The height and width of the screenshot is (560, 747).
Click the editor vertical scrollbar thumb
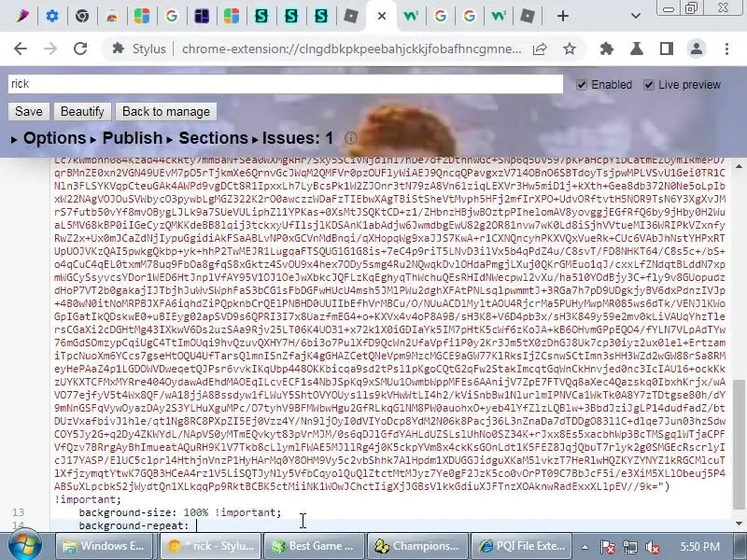point(739,445)
